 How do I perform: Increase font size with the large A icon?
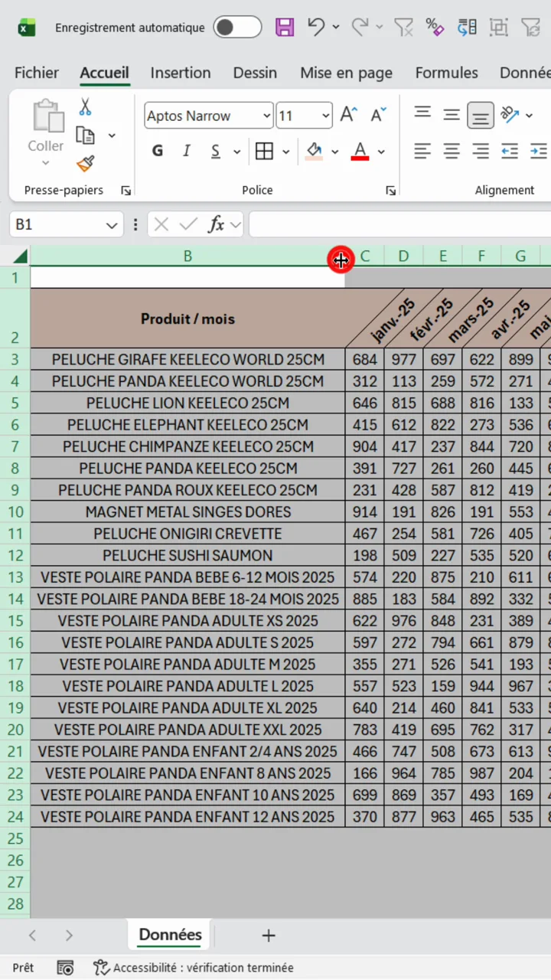point(349,116)
